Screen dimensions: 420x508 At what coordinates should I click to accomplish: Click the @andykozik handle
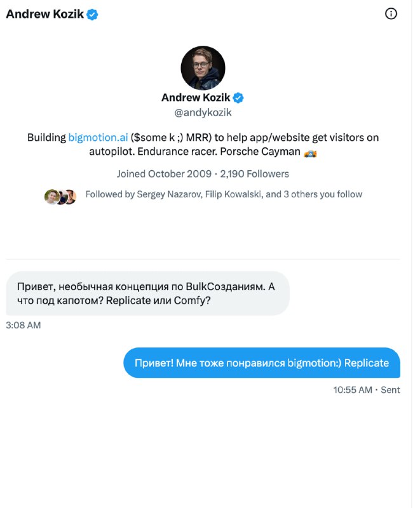[203, 114]
